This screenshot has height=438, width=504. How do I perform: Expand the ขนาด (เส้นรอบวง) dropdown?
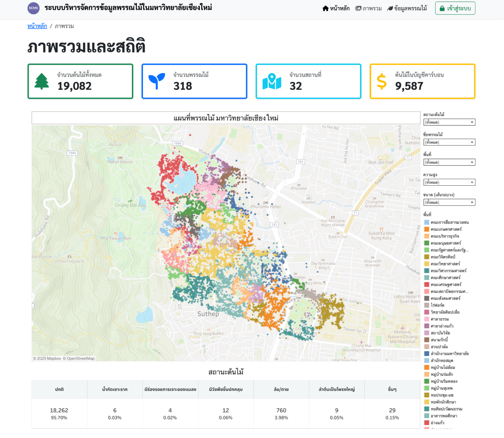[449, 202]
